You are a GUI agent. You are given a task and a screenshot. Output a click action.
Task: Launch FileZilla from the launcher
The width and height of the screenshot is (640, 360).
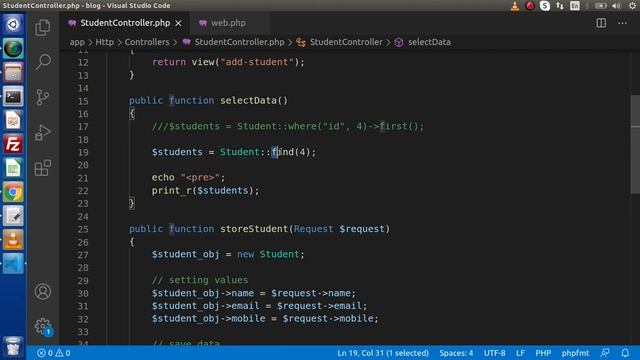point(13,144)
